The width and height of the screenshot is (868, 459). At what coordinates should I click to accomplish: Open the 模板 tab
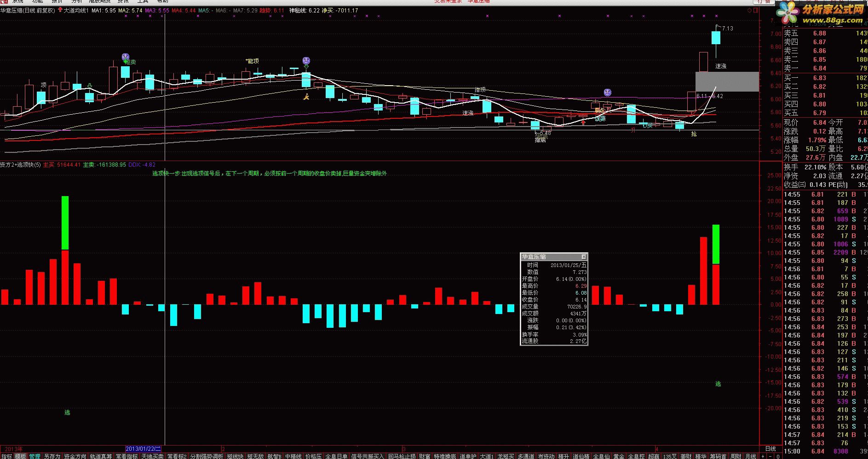pyautogui.click(x=20, y=456)
